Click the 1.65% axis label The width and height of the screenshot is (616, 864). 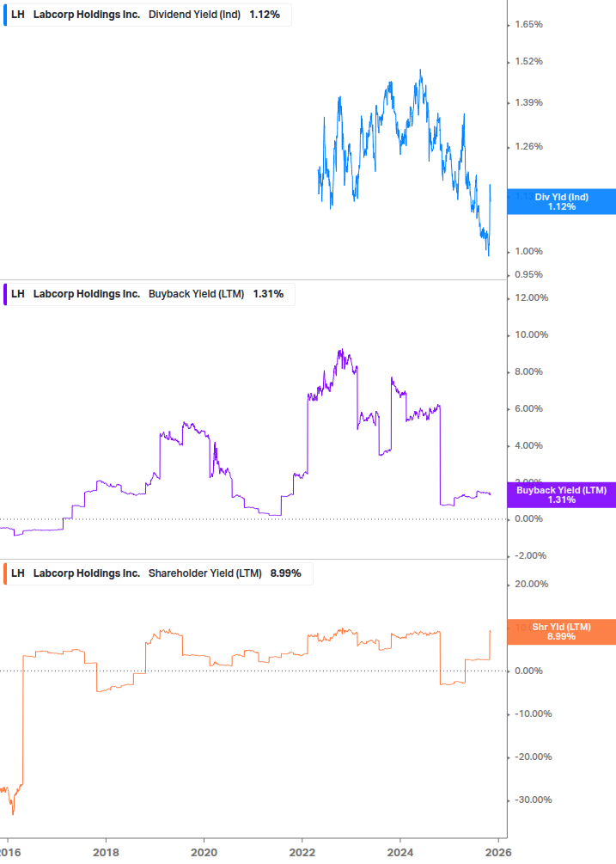528,24
